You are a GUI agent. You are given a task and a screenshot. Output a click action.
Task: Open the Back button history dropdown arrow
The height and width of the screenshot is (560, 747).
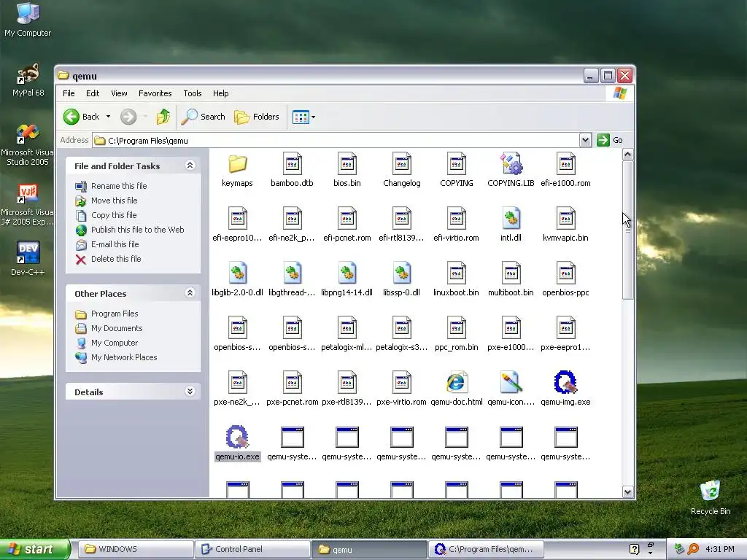point(108,117)
